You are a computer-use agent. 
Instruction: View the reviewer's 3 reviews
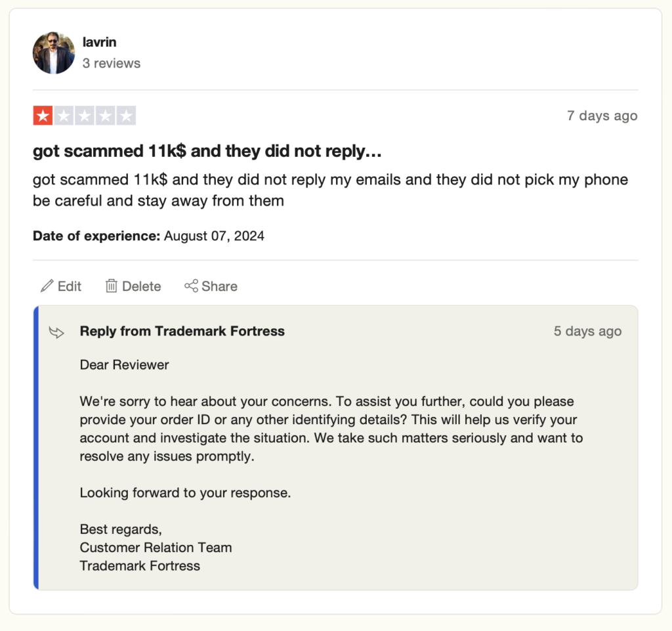[x=112, y=64]
